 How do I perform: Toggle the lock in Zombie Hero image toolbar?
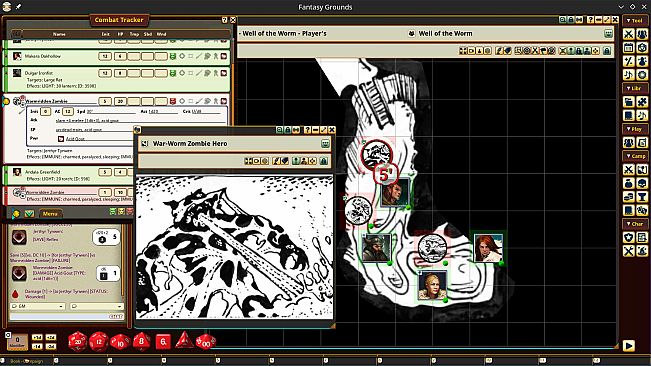click(x=323, y=161)
